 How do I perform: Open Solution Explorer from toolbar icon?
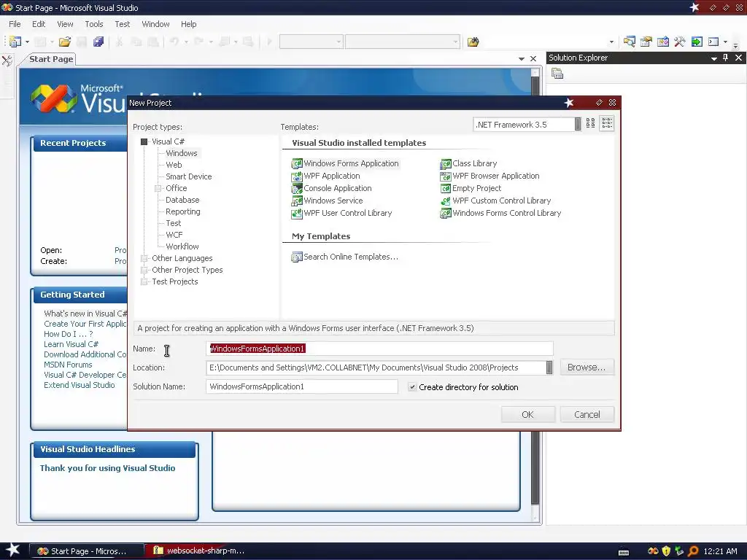[x=630, y=42]
